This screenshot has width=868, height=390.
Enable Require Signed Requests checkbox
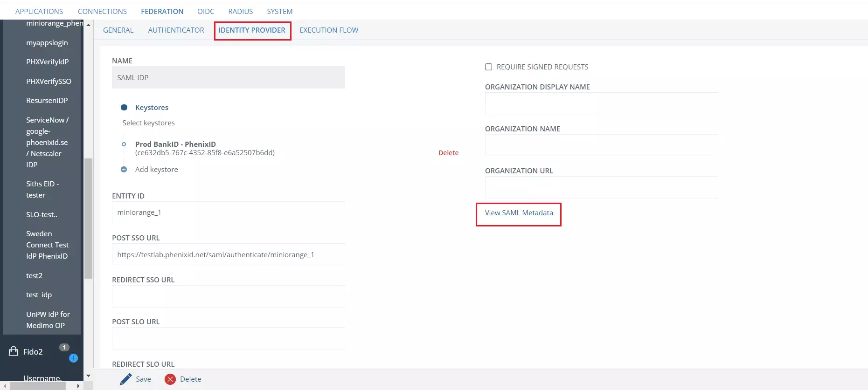(x=488, y=67)
